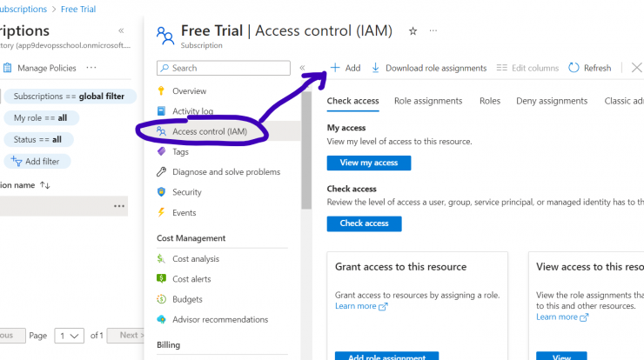Click the IAM people icon in header

(x=165, y=36)
